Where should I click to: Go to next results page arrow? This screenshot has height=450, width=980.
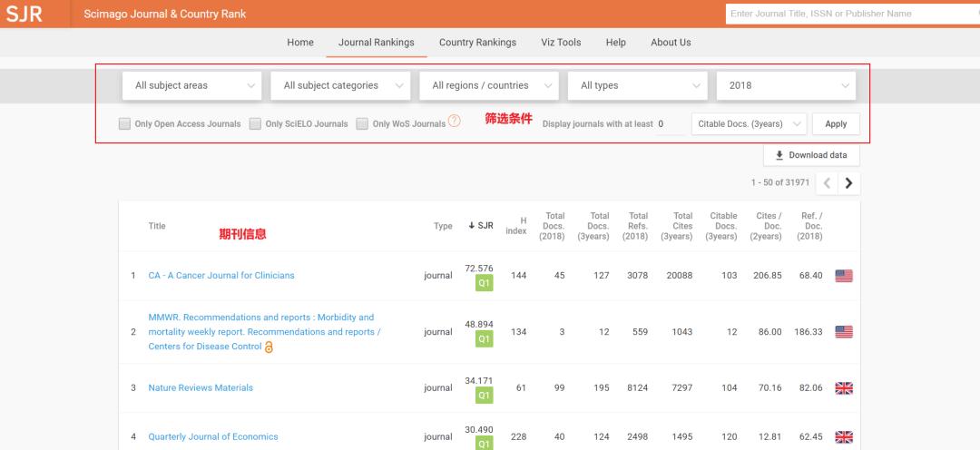[849, 182]
